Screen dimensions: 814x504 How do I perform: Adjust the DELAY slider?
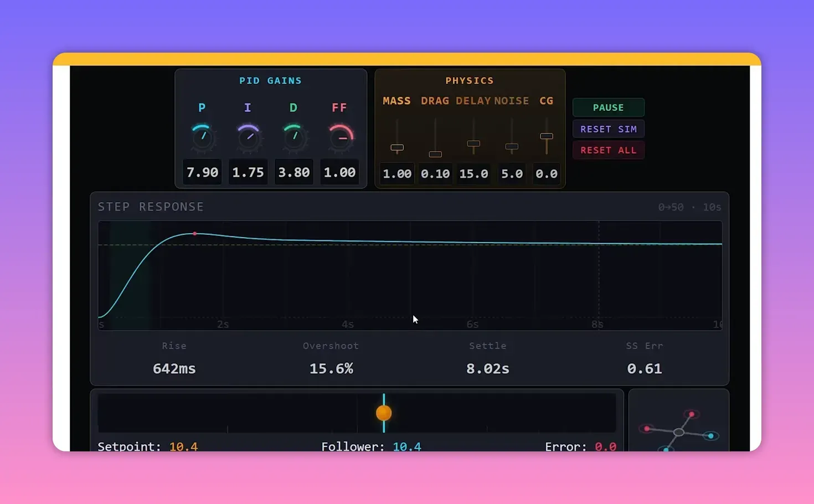[x=473, y=145]
